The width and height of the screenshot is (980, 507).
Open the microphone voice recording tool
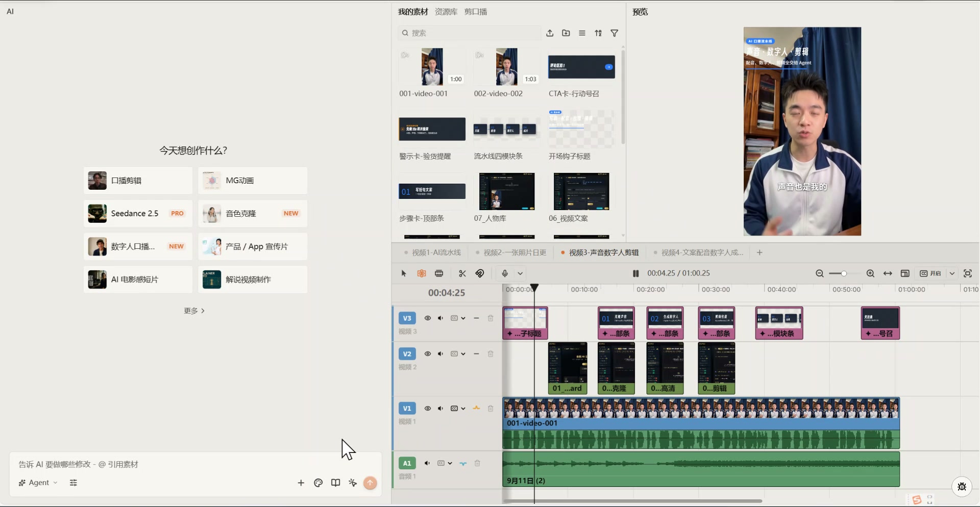505,273
